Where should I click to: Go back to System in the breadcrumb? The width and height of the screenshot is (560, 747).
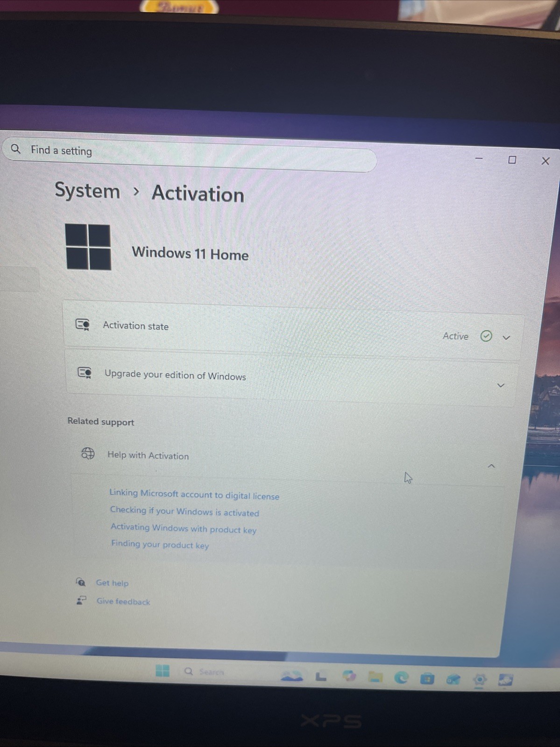(87, 191)
